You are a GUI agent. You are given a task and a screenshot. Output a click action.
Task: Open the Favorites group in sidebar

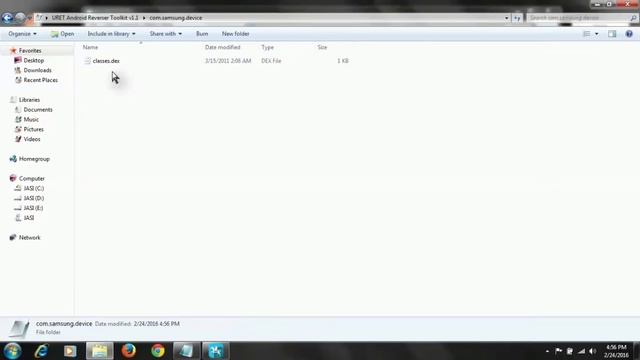tap(30, 51)
